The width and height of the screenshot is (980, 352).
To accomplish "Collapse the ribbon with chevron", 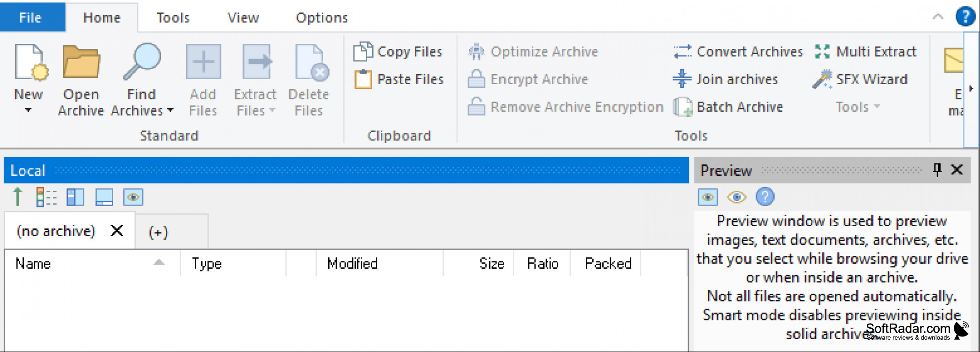I will pyautogui.click(x=938, y=17).
